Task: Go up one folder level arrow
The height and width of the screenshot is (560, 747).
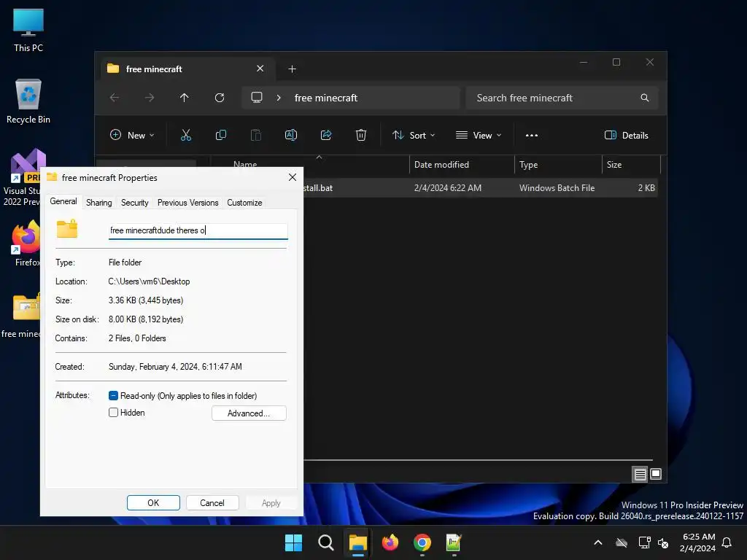Action: tap(185, 98)
